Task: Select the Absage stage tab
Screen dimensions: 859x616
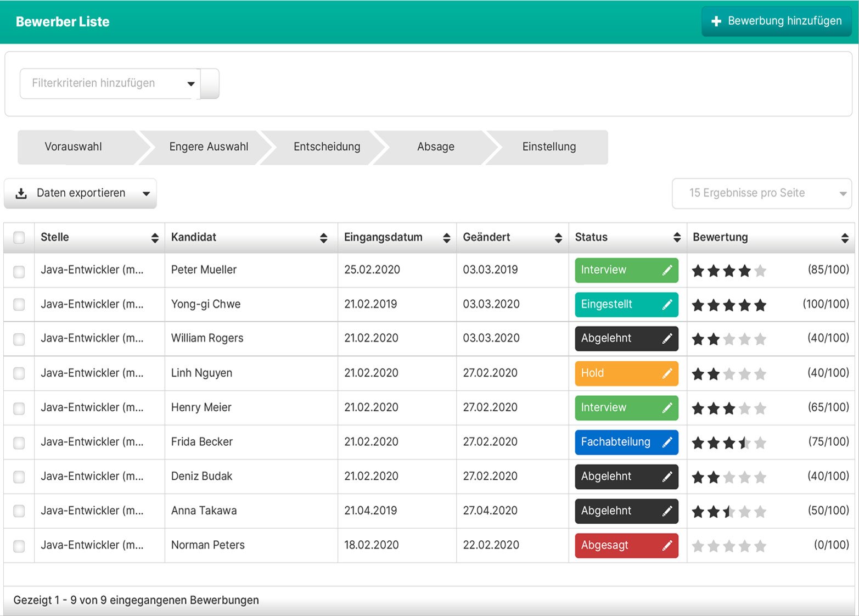Action: [x=436, y=147]
